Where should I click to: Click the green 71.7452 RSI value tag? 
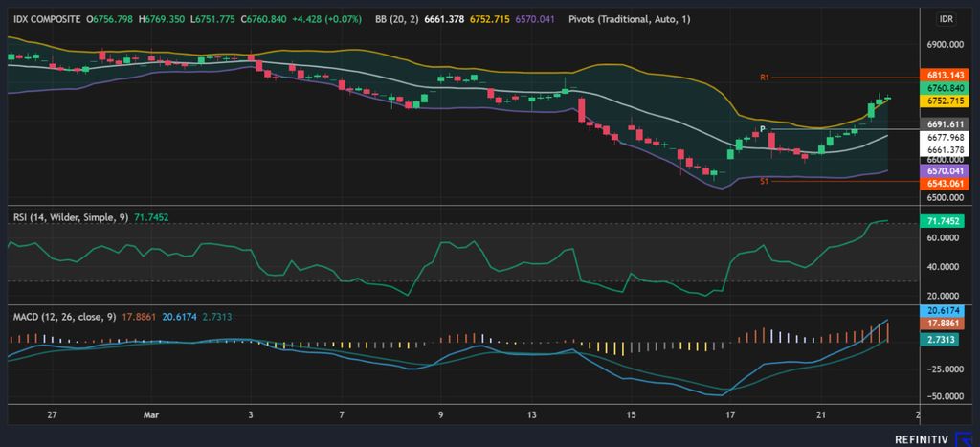pos(945,221)
